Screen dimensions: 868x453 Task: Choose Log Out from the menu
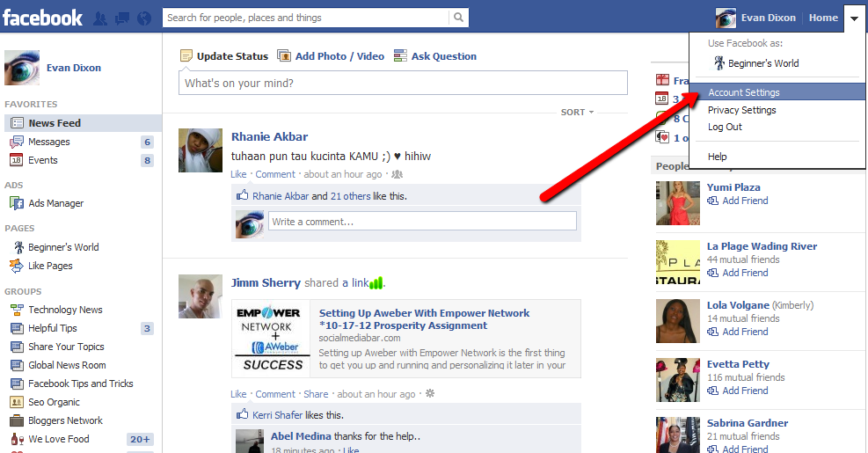pos(725,127)
